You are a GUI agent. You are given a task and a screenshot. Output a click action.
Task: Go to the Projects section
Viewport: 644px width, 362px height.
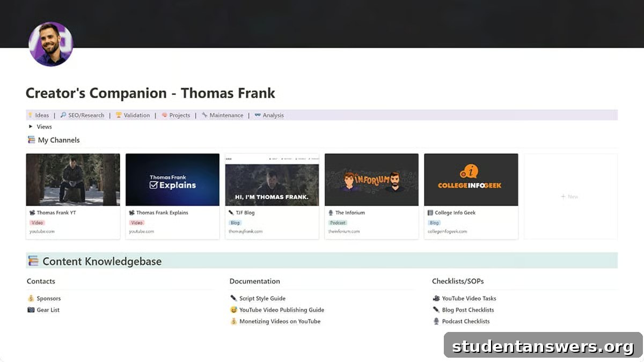[x=180, y=115]
